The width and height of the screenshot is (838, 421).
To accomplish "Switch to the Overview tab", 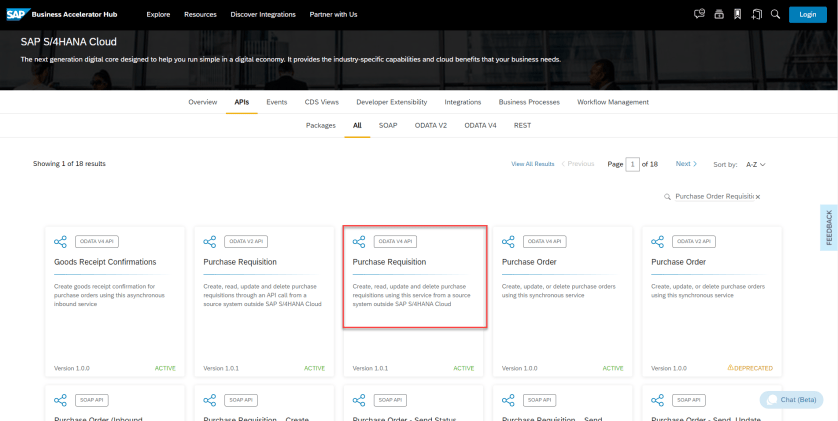I will coord(203,102).
